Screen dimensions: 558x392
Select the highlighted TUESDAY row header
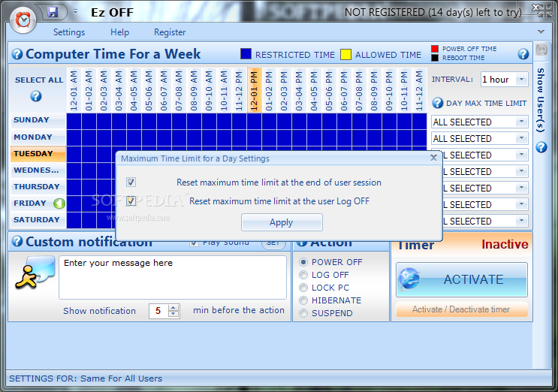38,154
